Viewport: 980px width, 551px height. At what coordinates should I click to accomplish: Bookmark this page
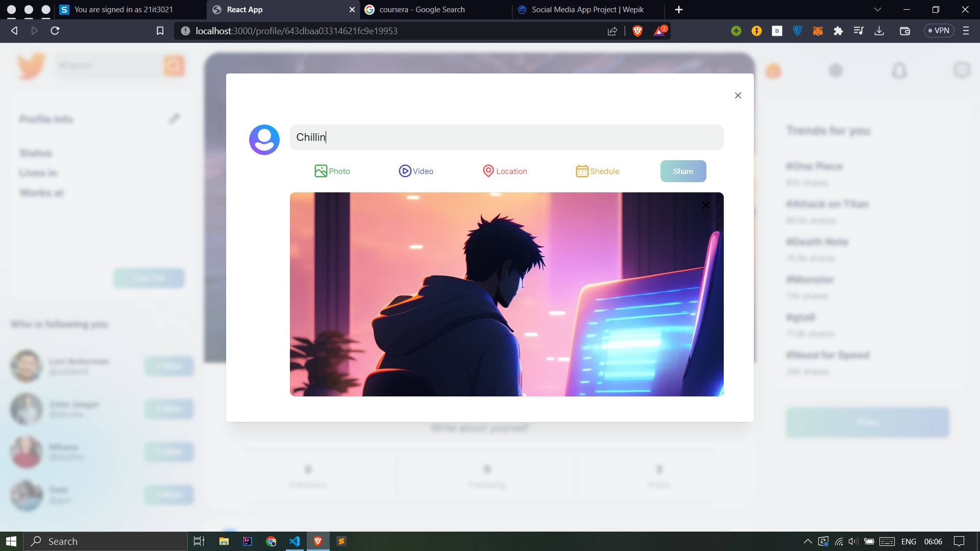(160, 31)
